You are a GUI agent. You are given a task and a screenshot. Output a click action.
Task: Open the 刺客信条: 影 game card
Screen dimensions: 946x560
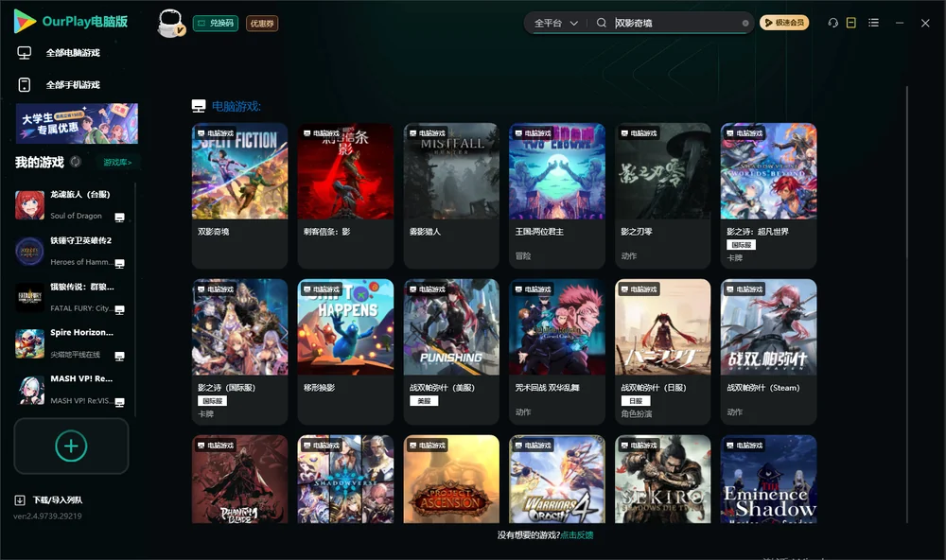(345, 196)
